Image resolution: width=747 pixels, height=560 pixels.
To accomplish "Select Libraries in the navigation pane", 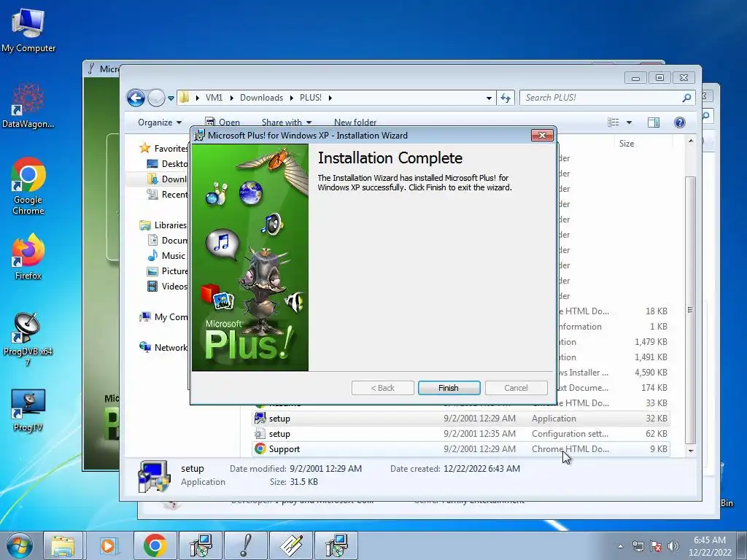I will pos(163,225).
